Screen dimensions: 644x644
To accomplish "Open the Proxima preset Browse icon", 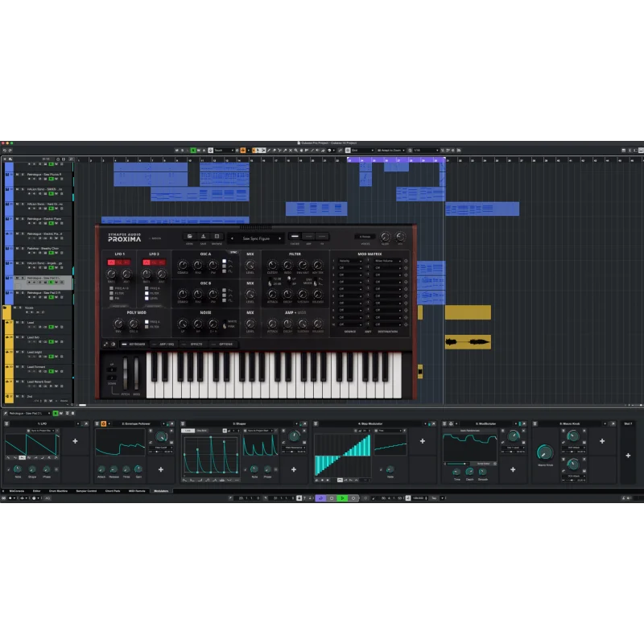I will click(x=217, y=237).
